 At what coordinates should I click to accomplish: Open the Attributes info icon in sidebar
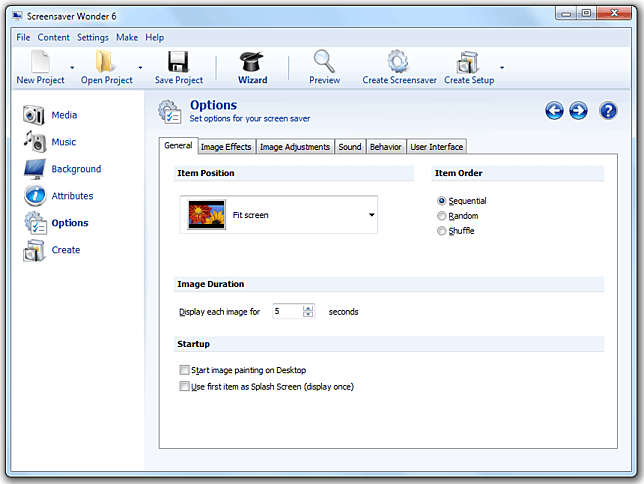[35, 195]
